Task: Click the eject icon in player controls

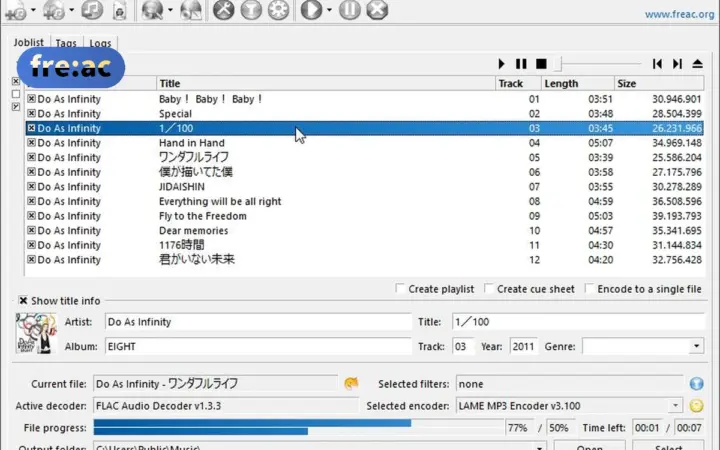Action: 698,64
